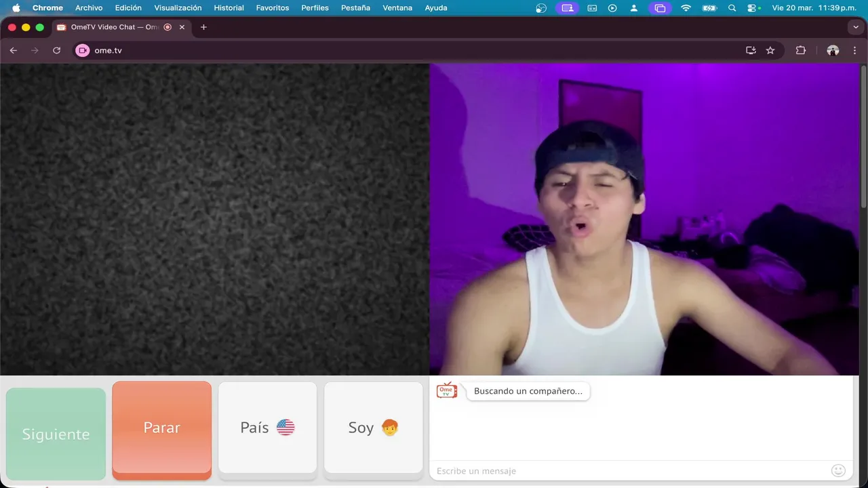Open the Visualización menu
The width and height of the screenshot is (868, 488).
click(178, 8)
